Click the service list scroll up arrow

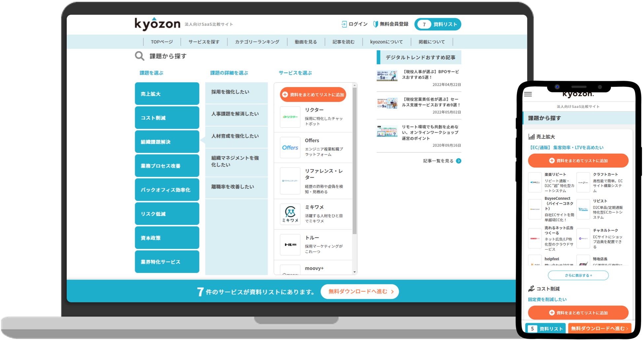coord(355,85)
